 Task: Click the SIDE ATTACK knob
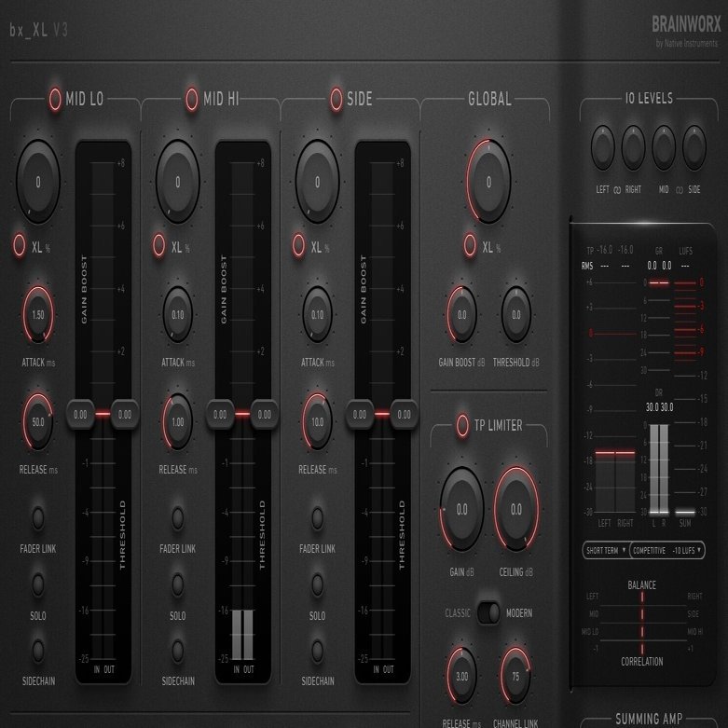pyautogui.click(x=318, y=315)
